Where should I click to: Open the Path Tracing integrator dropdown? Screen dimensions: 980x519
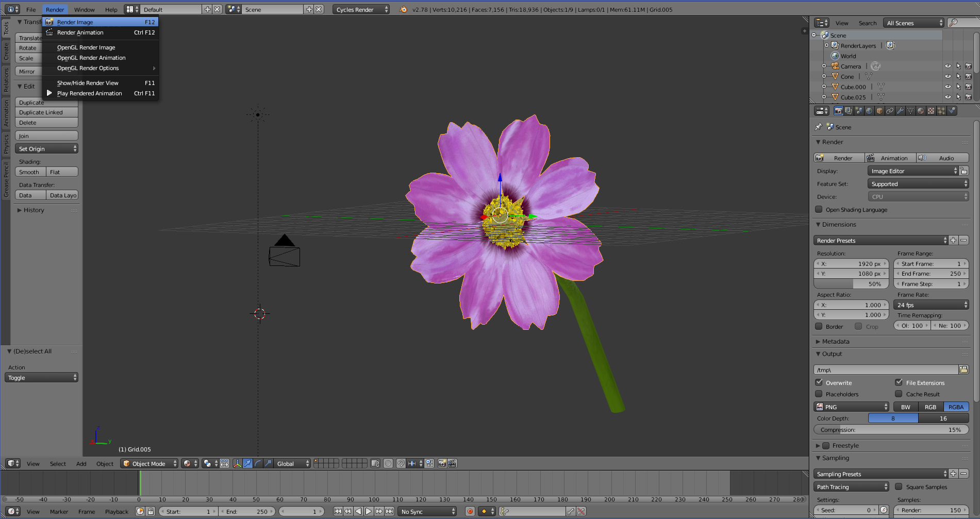(851, 487)
